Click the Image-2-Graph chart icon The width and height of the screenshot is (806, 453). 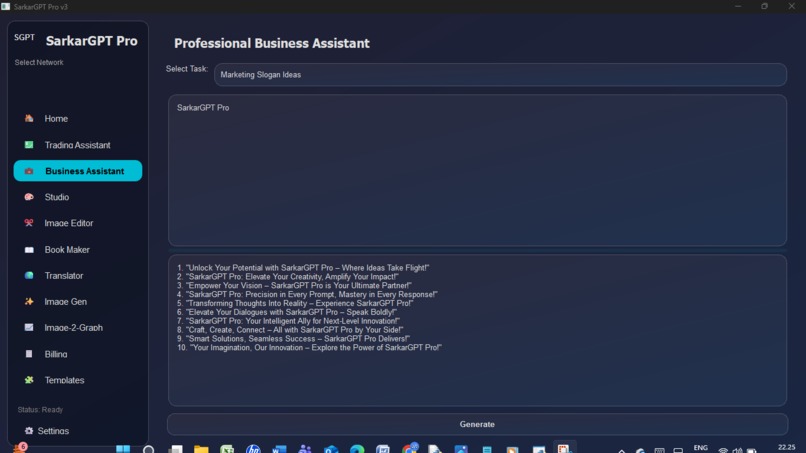pyautogui.click(x=29, y=328)
